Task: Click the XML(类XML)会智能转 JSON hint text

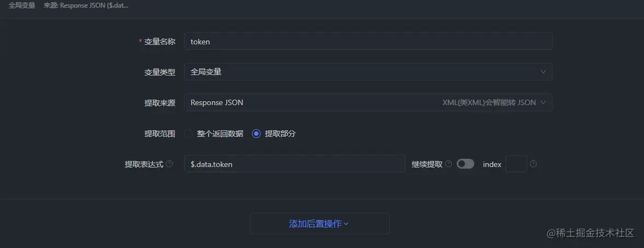Action: click(x=488, y=102)
